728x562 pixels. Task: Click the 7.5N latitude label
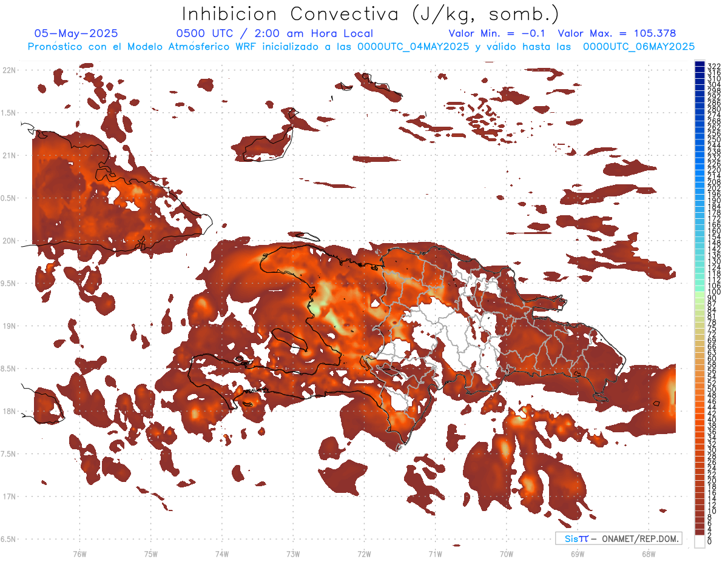click(9, 454)
